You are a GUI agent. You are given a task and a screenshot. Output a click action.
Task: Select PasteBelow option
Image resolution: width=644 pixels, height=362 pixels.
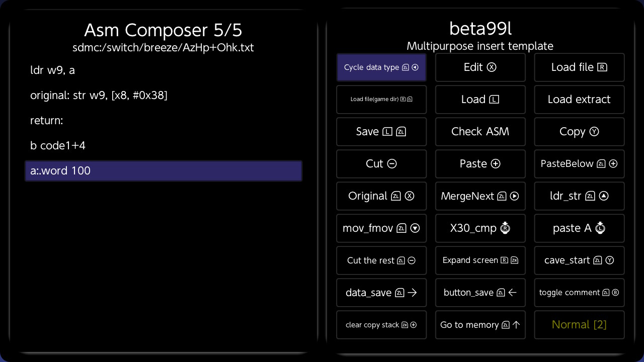point(579,164)
